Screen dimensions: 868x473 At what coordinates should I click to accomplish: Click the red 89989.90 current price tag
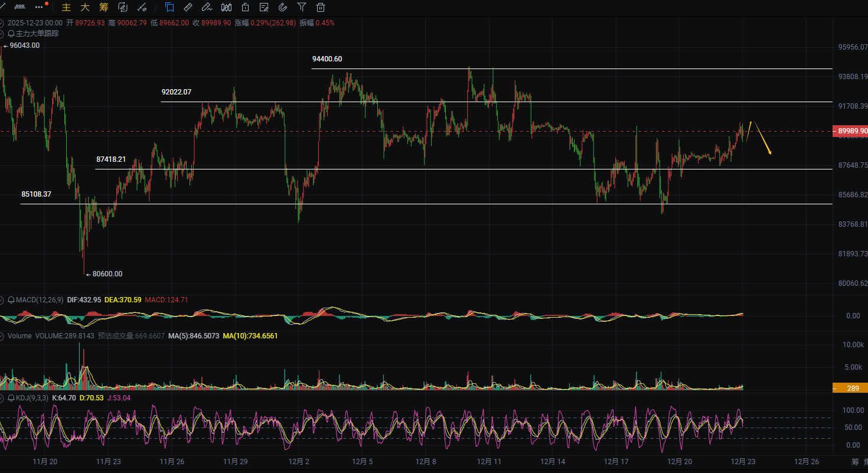pos(849,131)
